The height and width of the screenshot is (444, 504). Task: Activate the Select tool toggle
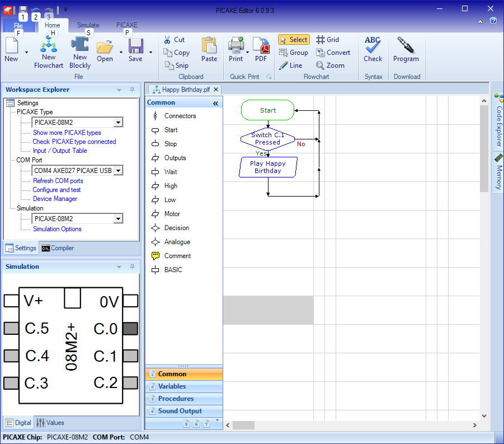pyautogui.click(x=294, y=40)
